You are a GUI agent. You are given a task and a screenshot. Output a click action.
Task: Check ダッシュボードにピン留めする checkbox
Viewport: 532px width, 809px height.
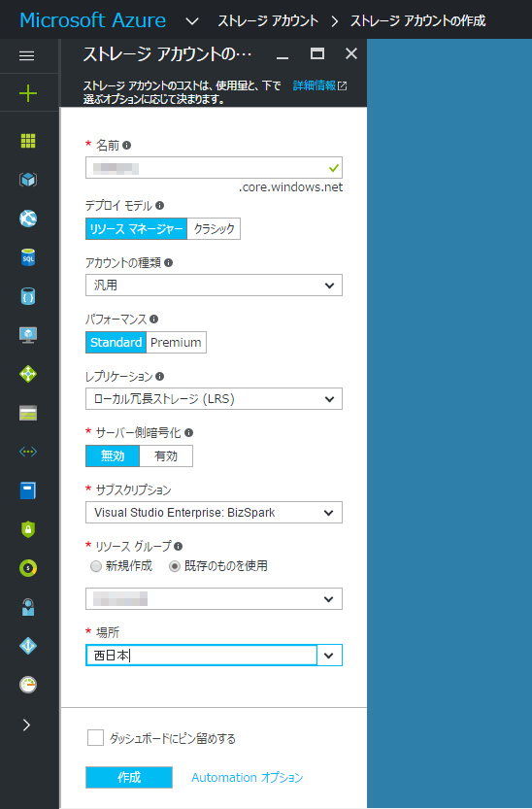(x=95, y=738)
